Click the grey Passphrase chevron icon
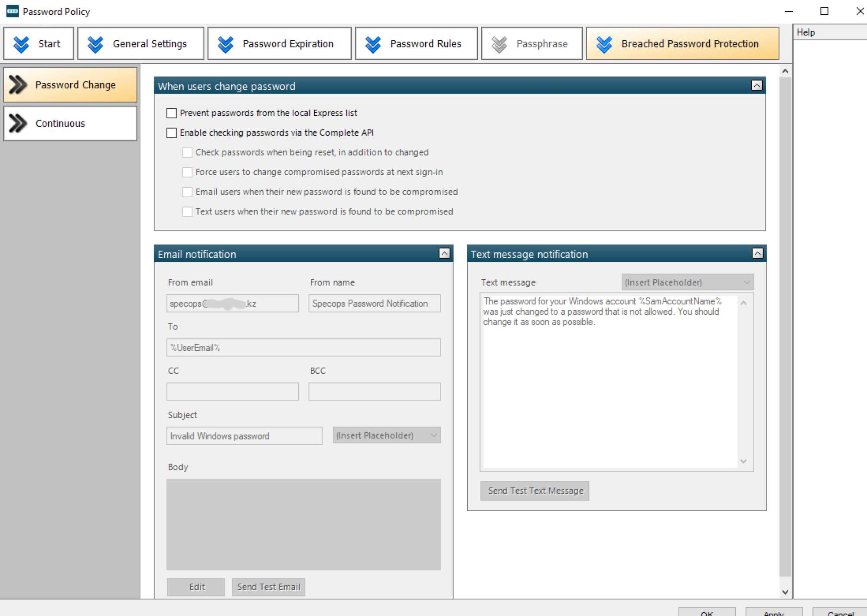 [x=499, y=44]
